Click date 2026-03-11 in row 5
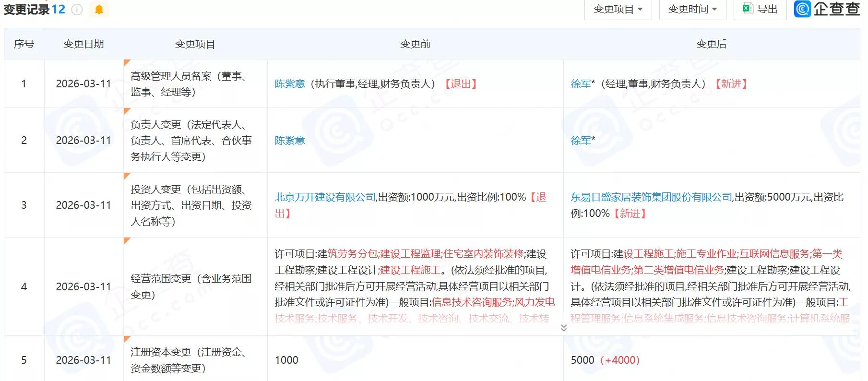The image size is (868, 381). click(83, 360)
